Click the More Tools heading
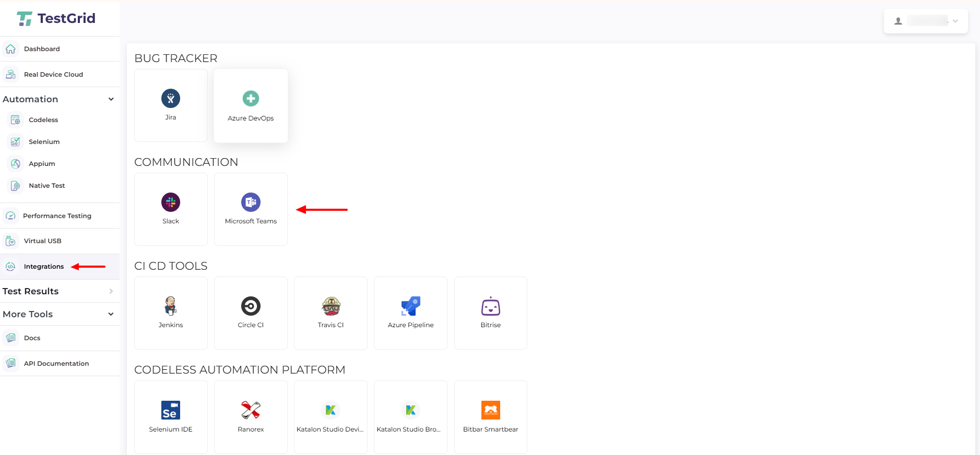The width and height of the screenshot is (980, 455). coord(28,314)
